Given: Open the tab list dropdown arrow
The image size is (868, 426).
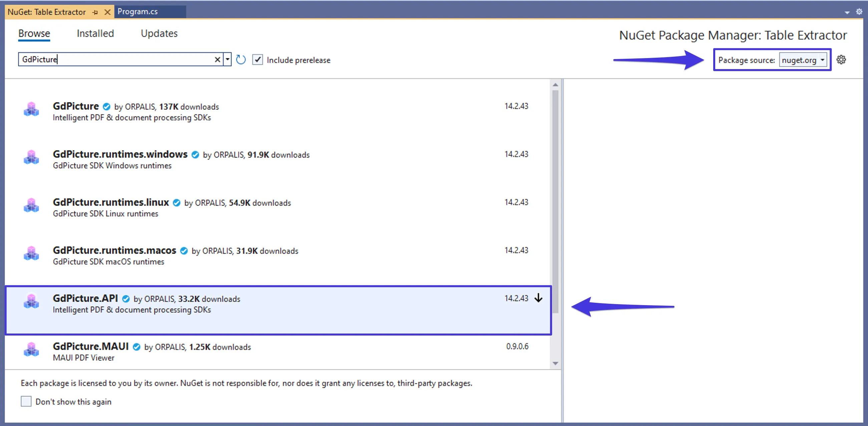Looking at the screenshot, I should click(847, 12).
